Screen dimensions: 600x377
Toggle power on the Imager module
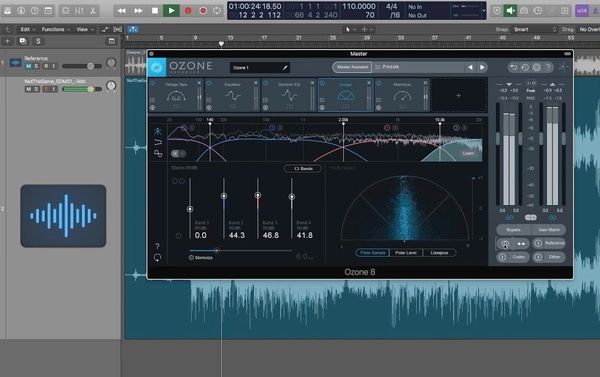pos(322,83)
